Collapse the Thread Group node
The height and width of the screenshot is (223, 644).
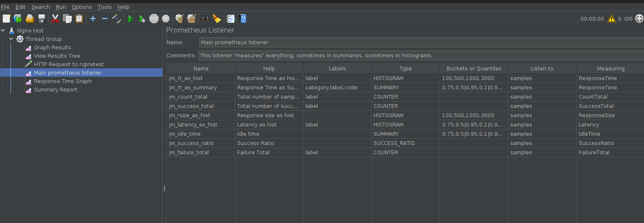(x=11, y=39)
